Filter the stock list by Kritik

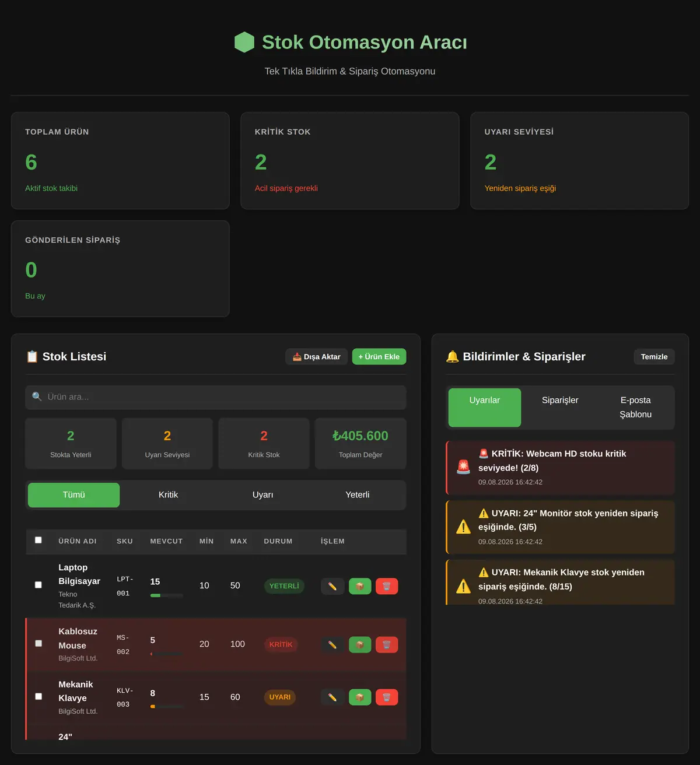click(x=168, y=495)
